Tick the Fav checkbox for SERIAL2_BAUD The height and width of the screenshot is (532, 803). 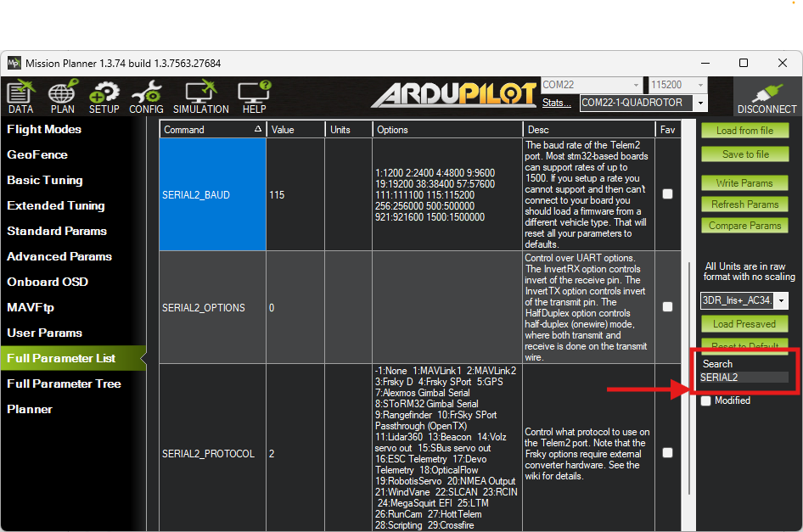[x=667, y=194]
